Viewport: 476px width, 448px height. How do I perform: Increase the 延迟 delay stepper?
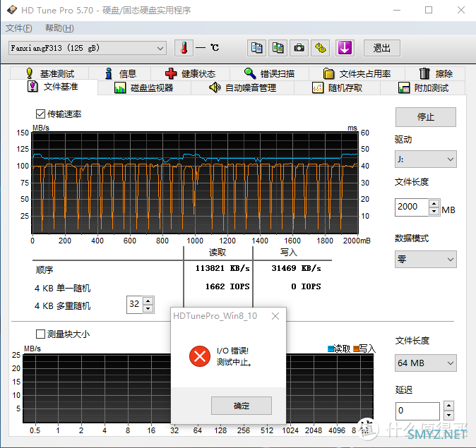[x=448, y=406]
